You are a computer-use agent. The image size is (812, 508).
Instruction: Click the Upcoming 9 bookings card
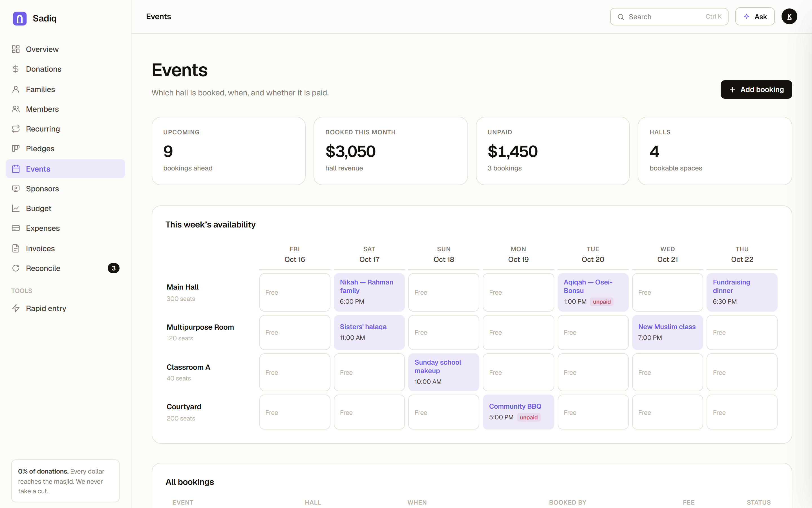point(228,151)
